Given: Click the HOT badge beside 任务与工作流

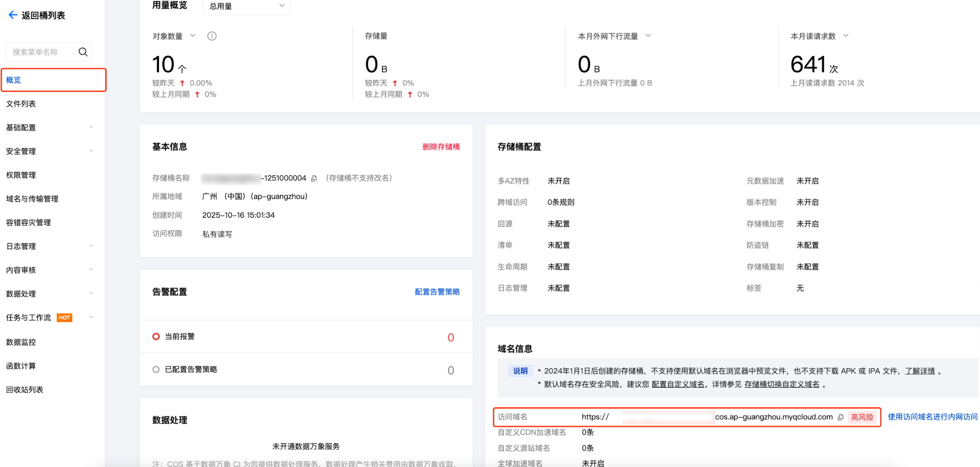Looking at the screenshot, I should 64,318.
